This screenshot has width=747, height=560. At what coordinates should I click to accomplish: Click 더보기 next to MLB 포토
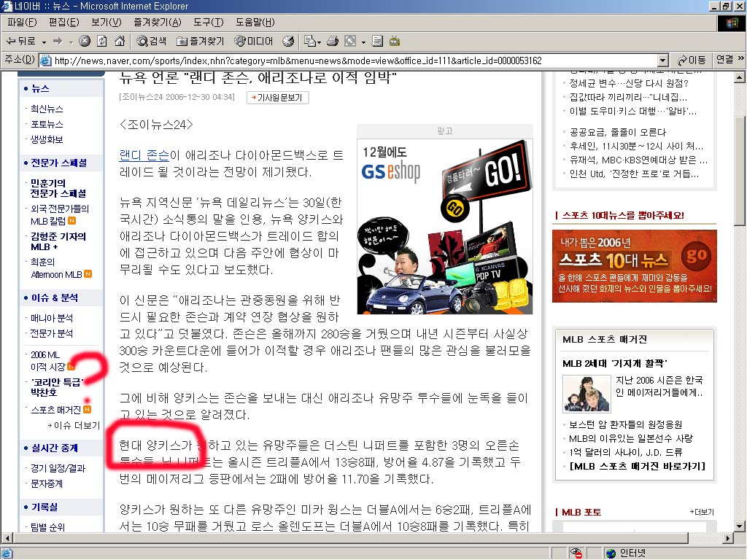(702, 512)
